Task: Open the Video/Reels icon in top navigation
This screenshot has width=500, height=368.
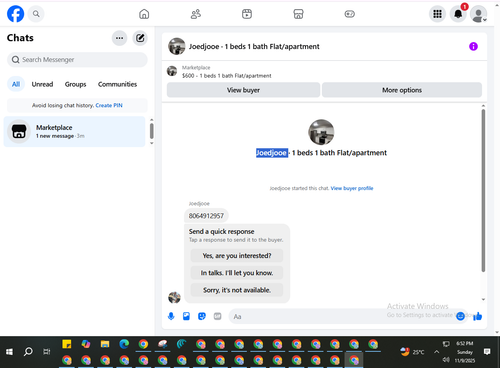Action: [x=247, y=14]
